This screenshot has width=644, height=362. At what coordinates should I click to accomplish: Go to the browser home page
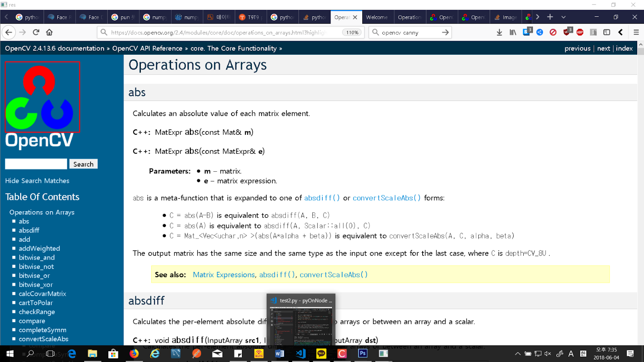[x=49, y=32]
